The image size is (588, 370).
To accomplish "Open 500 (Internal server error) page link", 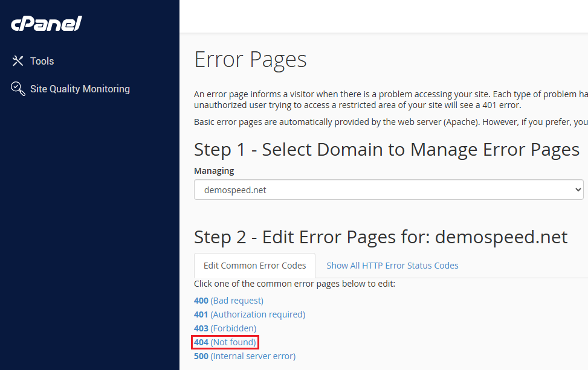I will 244,356.
